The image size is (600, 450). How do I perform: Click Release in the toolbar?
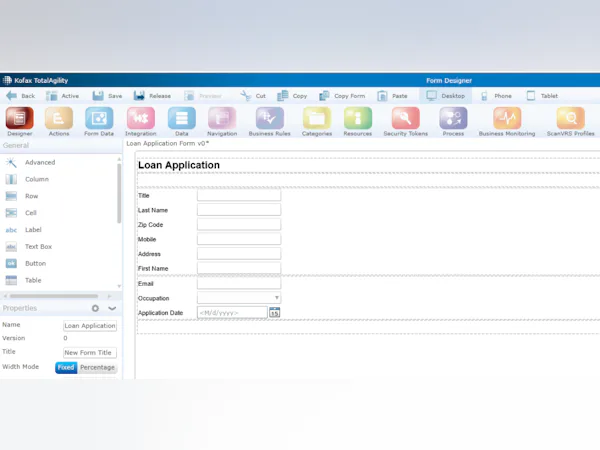[x=152, y=96]
